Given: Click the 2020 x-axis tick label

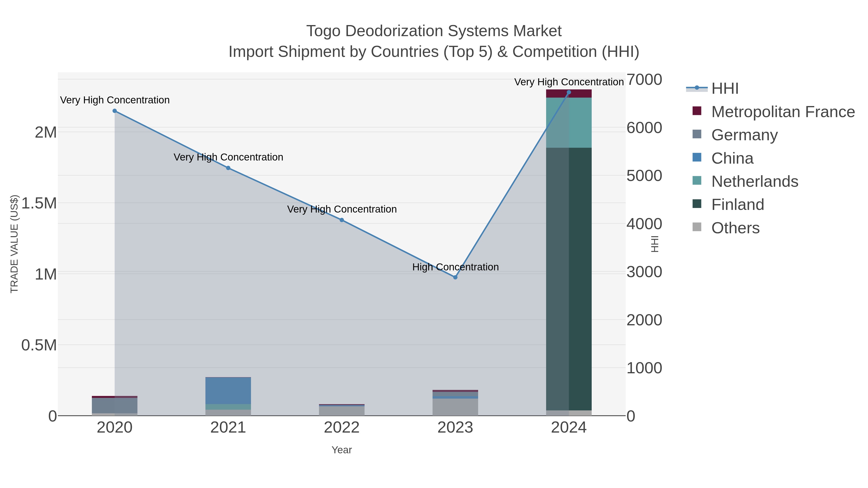Looking at the screenshot, I should pyautogui.click(x=115, y=428).
